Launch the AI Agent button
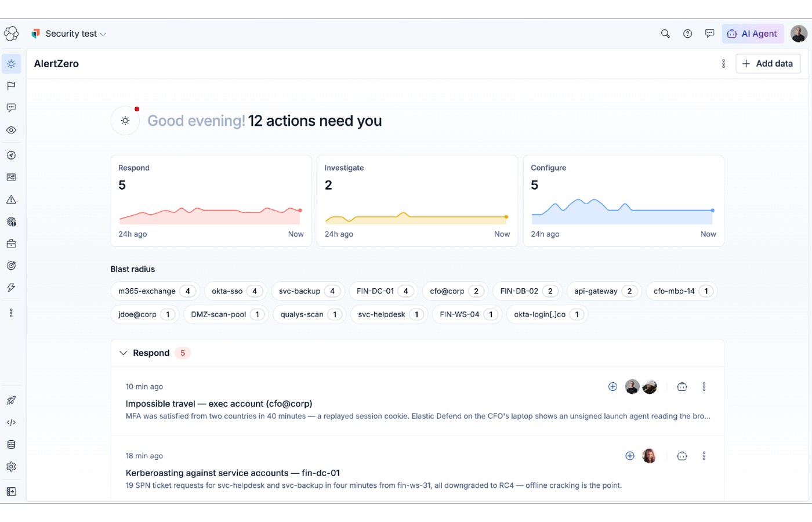This screenshot has width=812, height=522. [x=753, y=34]
